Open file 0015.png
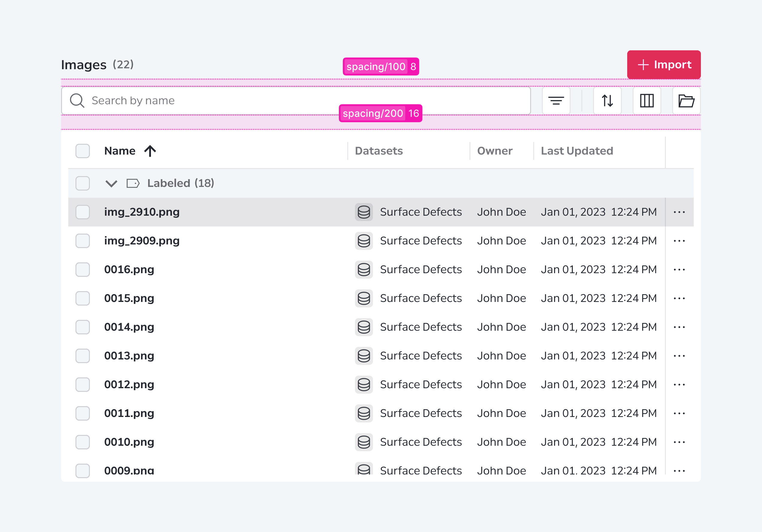 click(x=129, y=298)
